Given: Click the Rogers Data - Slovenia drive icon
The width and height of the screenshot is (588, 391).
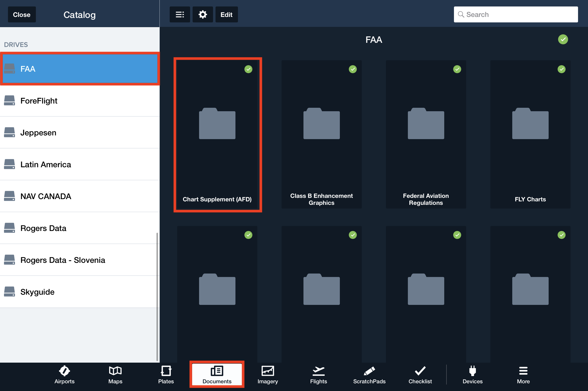Looking at the screenshot, I should click(x=9, y=260).
